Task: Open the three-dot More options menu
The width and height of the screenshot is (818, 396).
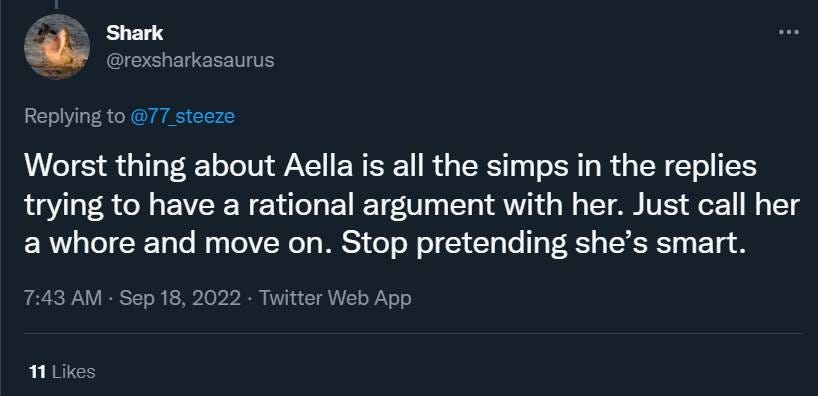Action: 789,32
